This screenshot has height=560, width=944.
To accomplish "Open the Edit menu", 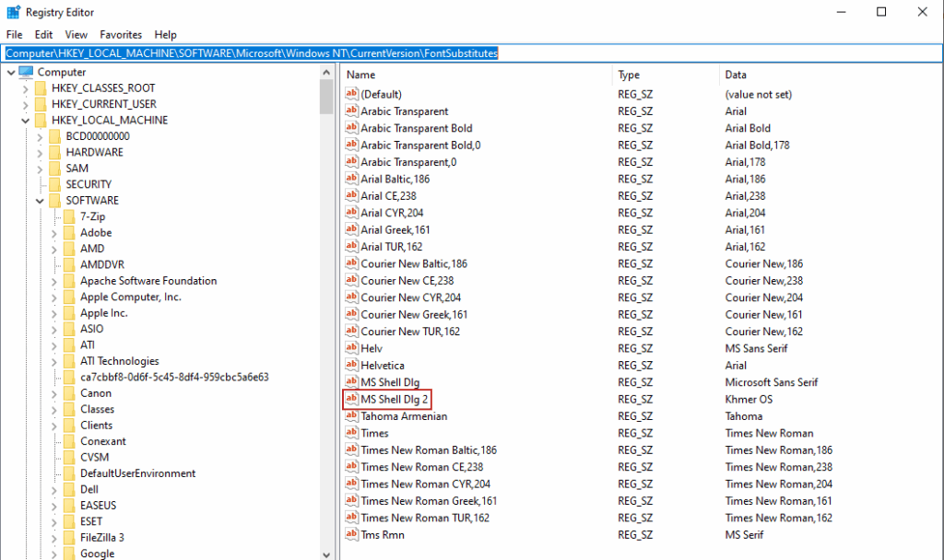I will [43, 34].
